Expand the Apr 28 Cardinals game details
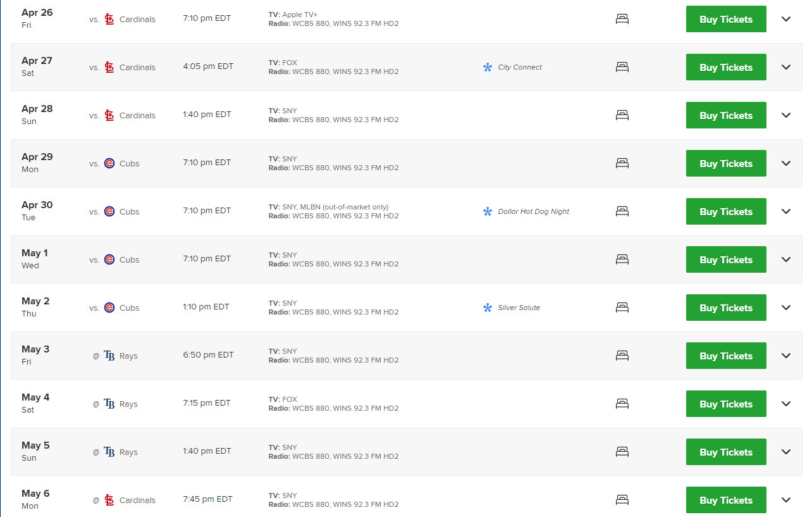 pyautogui.click(x=786, y=115)
